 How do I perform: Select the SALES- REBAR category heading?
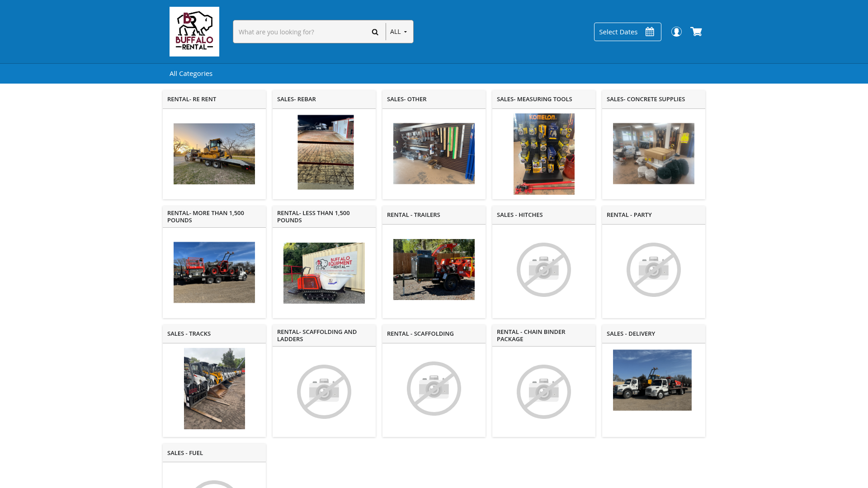(296, 99)
